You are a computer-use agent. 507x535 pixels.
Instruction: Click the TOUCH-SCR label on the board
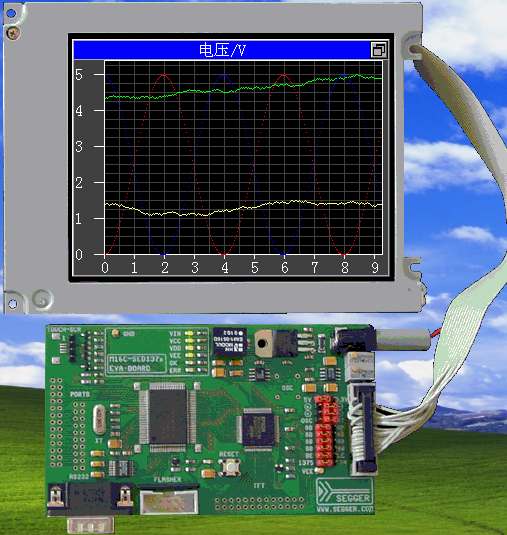[64, 330]
